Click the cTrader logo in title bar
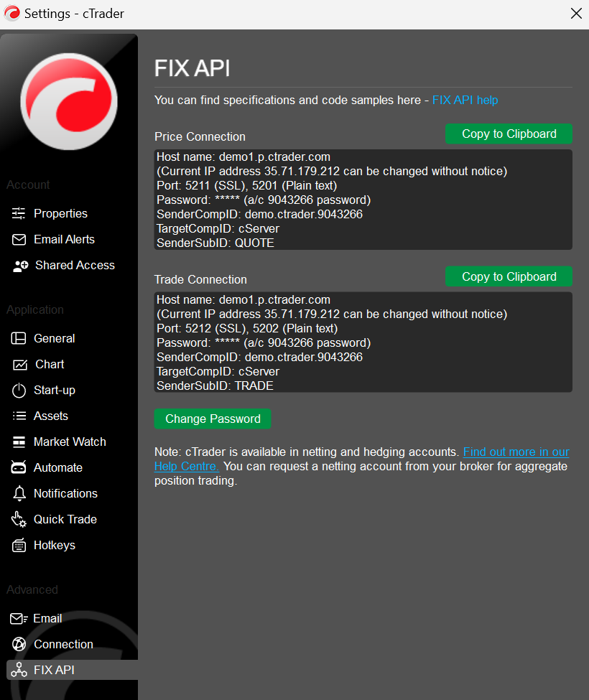 pos(12,14)
